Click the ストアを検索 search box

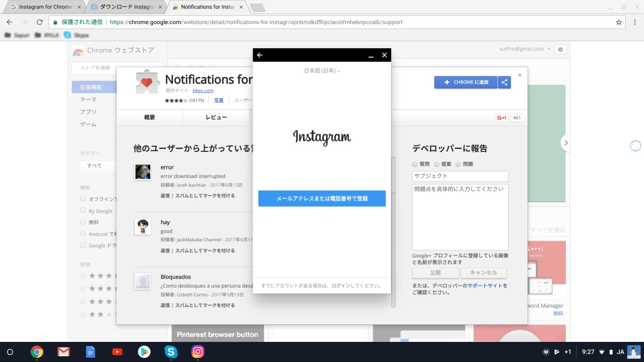point(118,68)
